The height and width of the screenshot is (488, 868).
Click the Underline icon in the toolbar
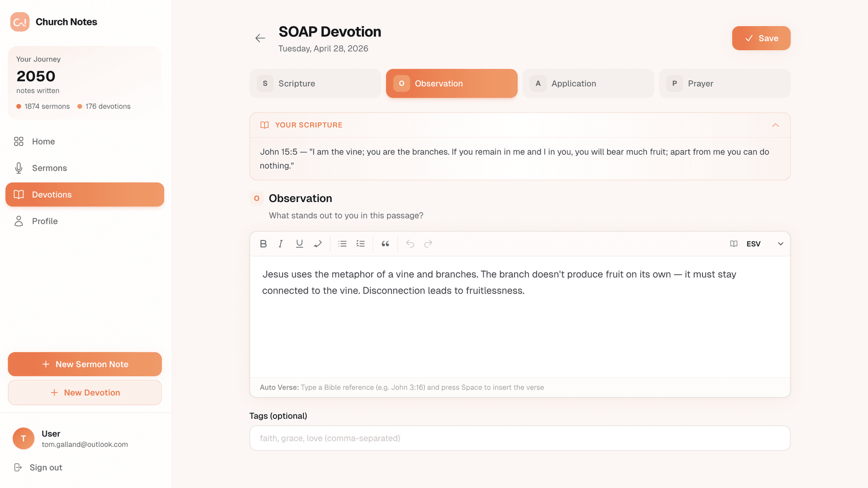point(299,244)
